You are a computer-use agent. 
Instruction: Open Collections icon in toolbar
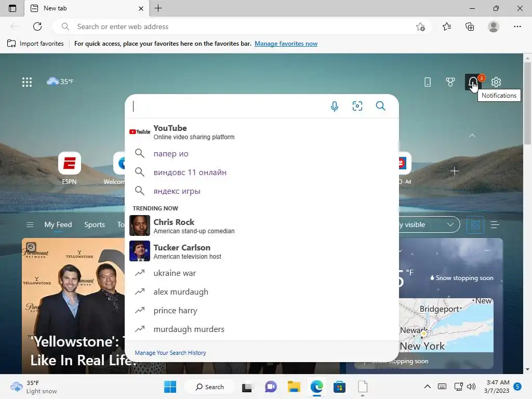click(470, 26)
